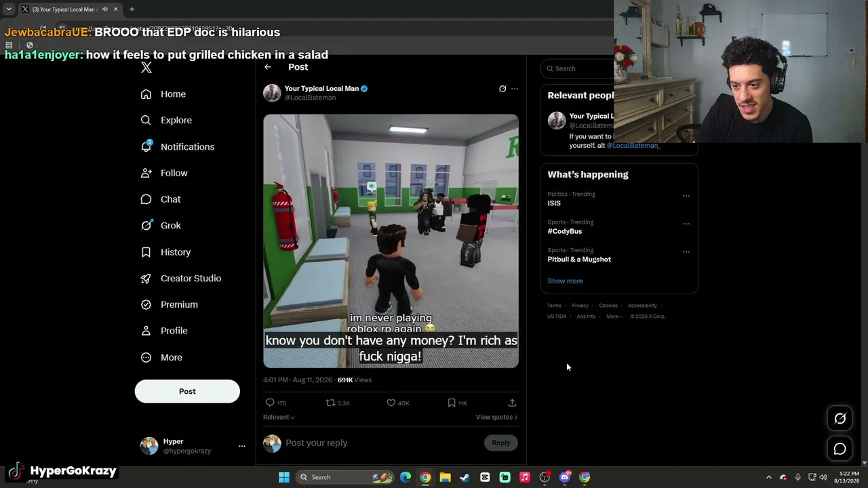
Task: Open Steam from the taskbar
Action: coord(465,477)
